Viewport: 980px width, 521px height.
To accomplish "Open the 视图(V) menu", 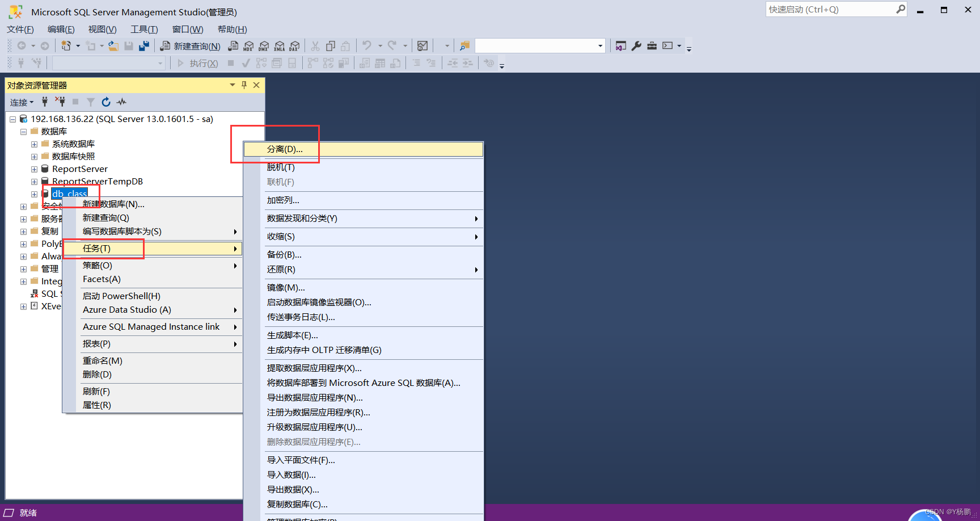I will point(102,30).
